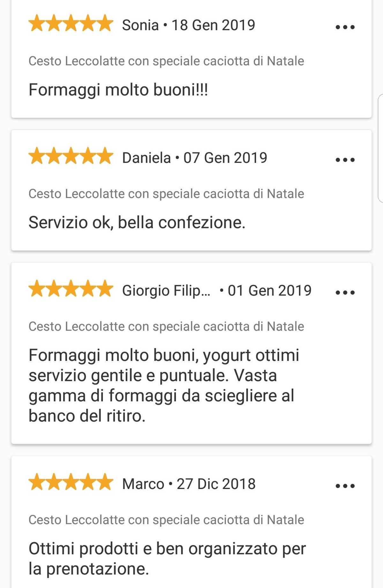This screenshot has width=383, height=588.
Task: Tap reviewer name Marco
Action: [143, 484]
